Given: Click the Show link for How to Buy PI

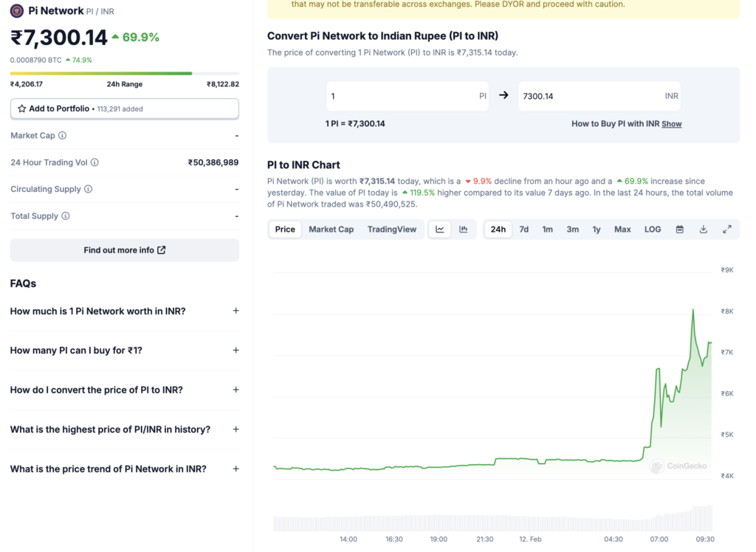Looking at the screenshot, I should coord(672,124).
